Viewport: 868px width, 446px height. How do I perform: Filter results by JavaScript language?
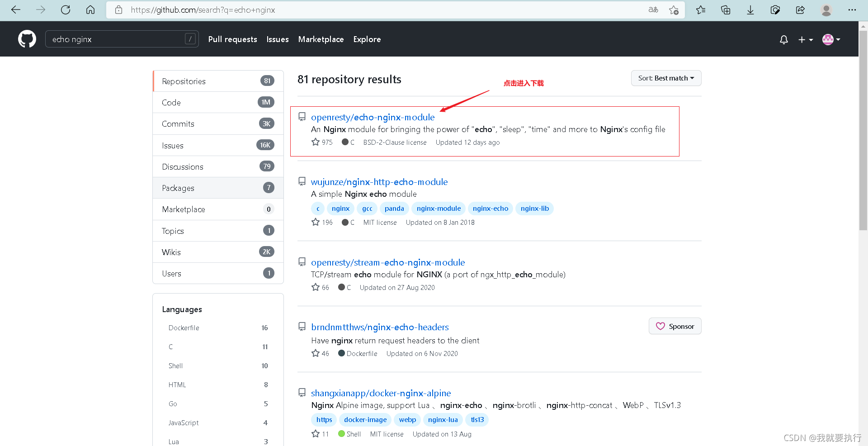tap(218, 422)
